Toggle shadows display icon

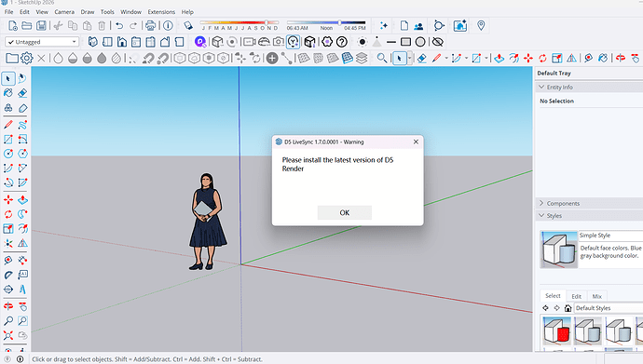pos(188,26)
